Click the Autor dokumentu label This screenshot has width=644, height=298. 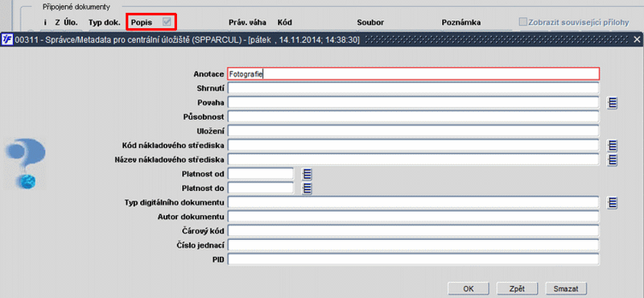click(x=191, y=217)
